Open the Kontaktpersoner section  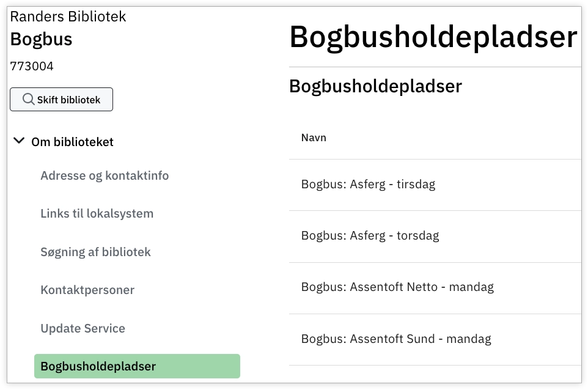click(x=87, y=290)
